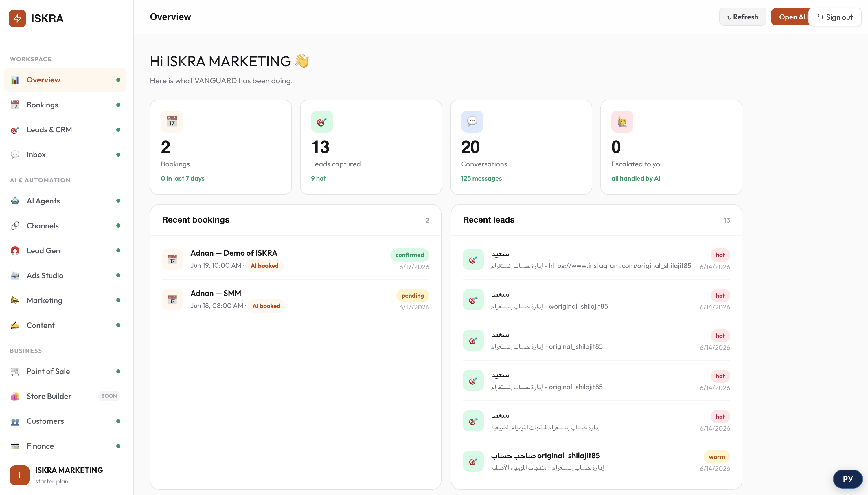
Task: Click AI booked tag on Demo of ISKRA
Action: pyautogui.click(x=264, y=265)
